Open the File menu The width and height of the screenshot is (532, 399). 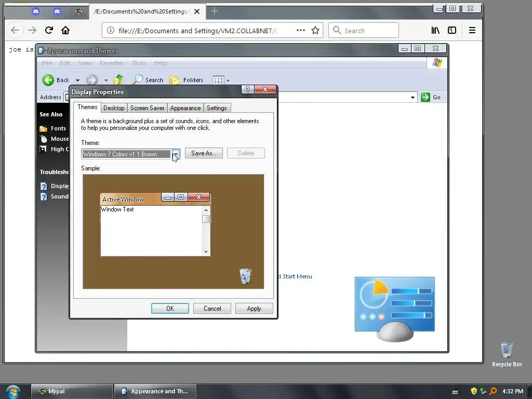[x=47, y=63]
